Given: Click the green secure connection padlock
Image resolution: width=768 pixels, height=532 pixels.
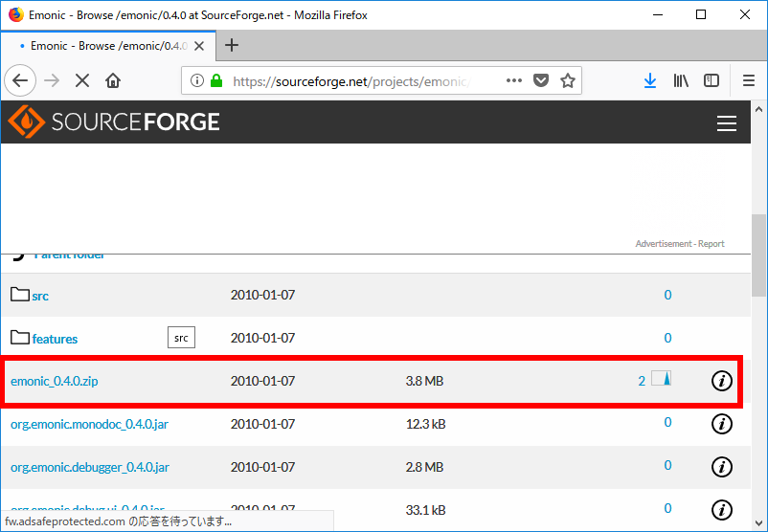Looking at the screenshot, I should pyautogui.click(x=216, y=80).
